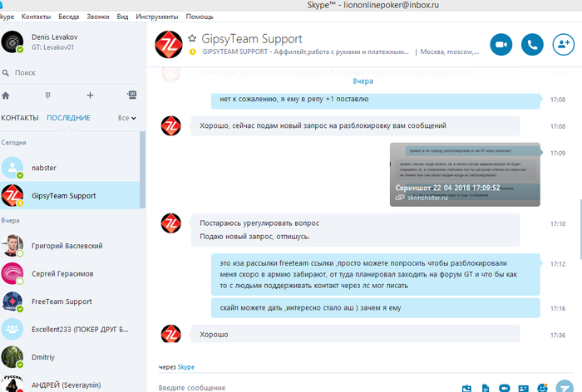Open the Инструменты menu
The height and width of the screenshot is (392, 582).
point(156,17)
